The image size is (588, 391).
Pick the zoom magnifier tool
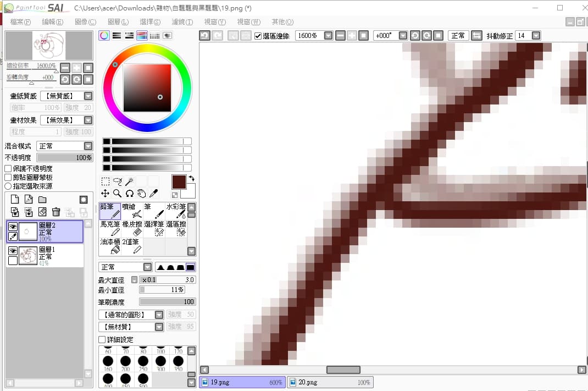118,194
